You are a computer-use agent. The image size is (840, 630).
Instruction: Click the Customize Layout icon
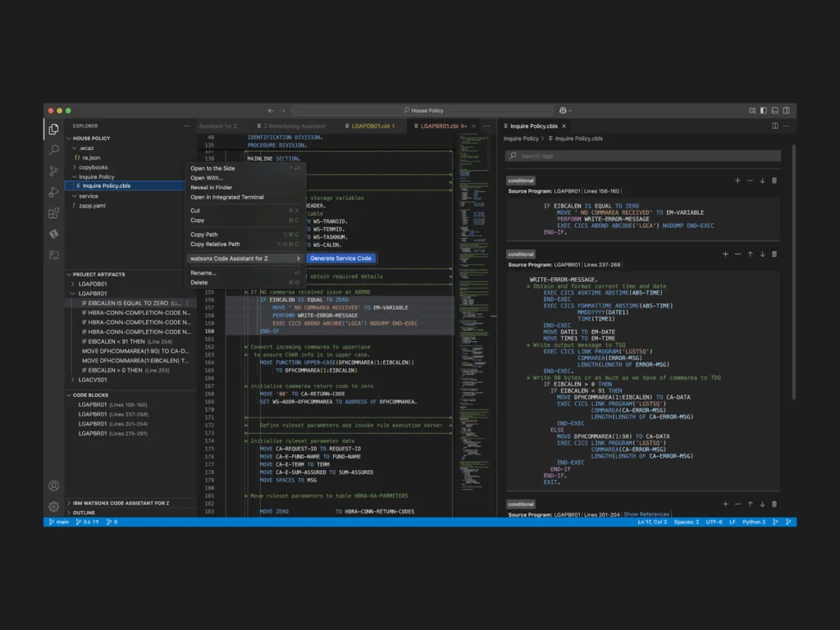pos(752,111)
